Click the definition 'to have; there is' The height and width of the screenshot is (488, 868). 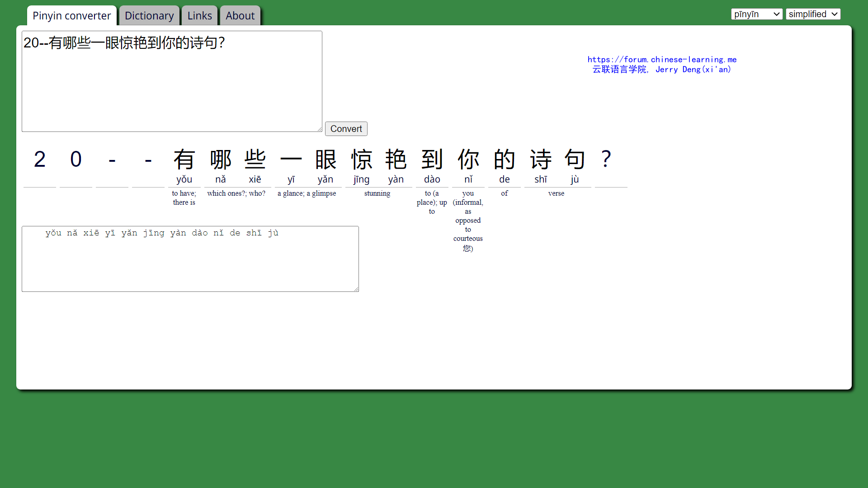click(184, 198)
